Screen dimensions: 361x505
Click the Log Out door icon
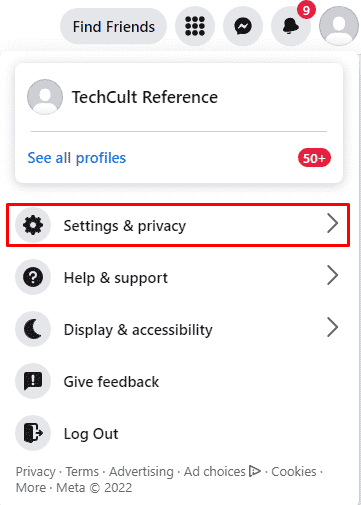33,433
